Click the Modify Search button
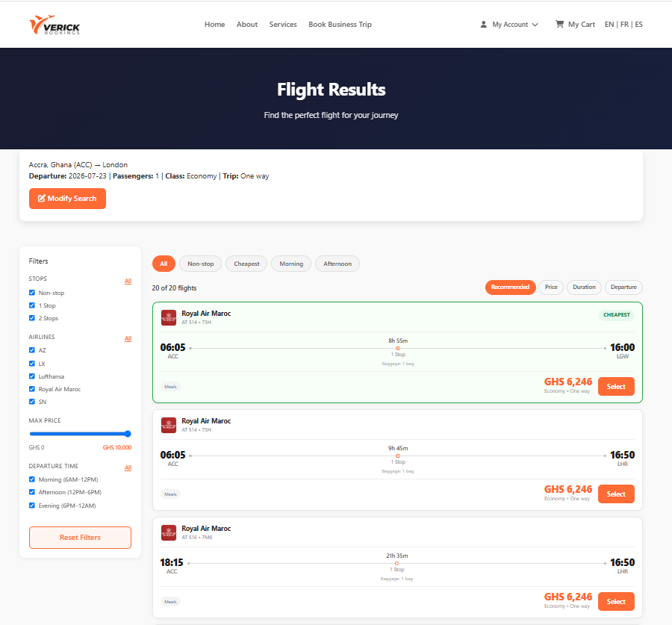The width and height of the screenshot is (672, 625). pos(67,199)
